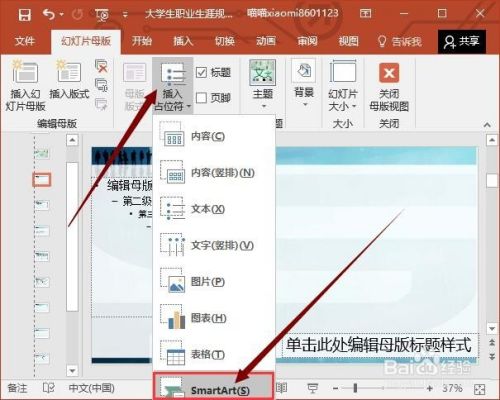Start slideshow from beginning icon
The width and height of the screenshot is (500, 400).
(x=102, y=14)
